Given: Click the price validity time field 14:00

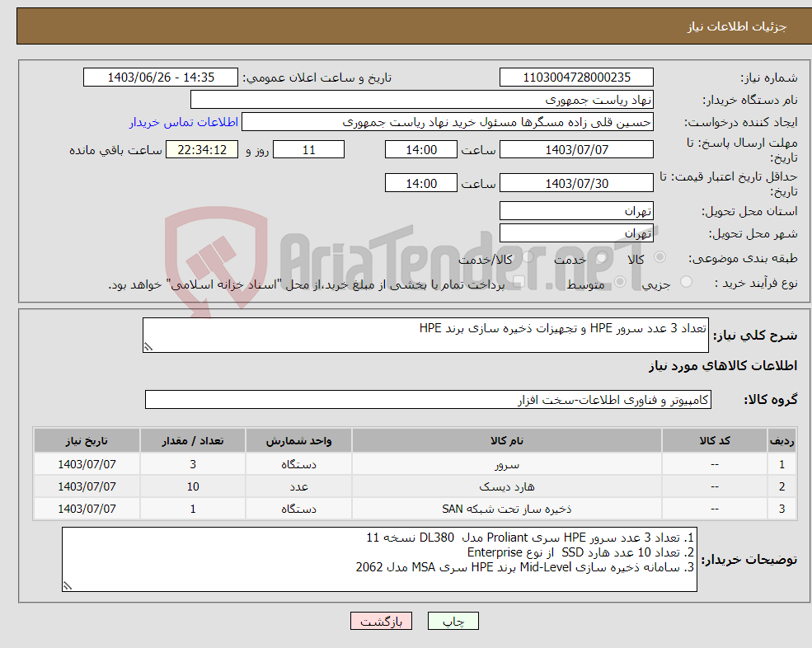Looking at the screenshot, I should tap(421, 183).
